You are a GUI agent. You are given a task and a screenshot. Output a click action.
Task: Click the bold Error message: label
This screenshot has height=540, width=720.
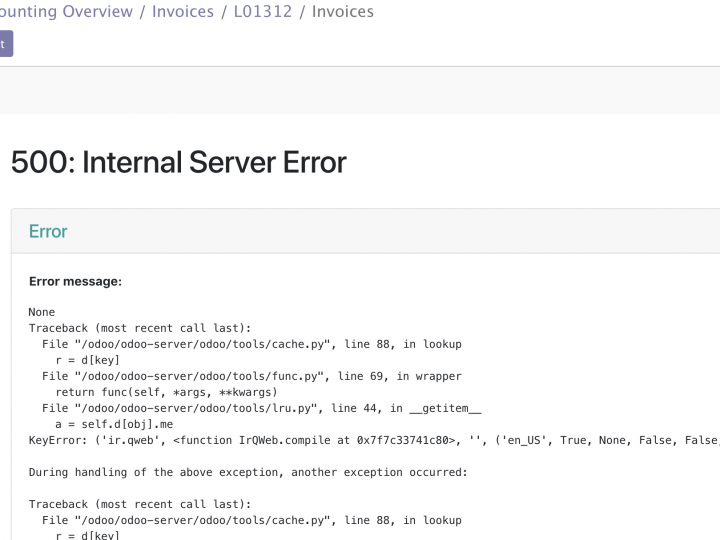pos(75,281)
